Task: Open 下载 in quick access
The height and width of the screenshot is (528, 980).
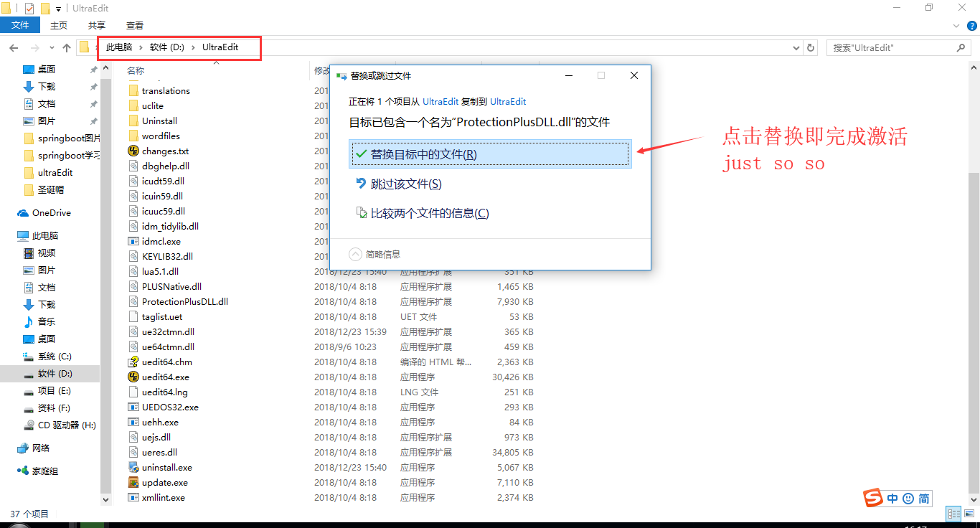Action: [47, 87]
